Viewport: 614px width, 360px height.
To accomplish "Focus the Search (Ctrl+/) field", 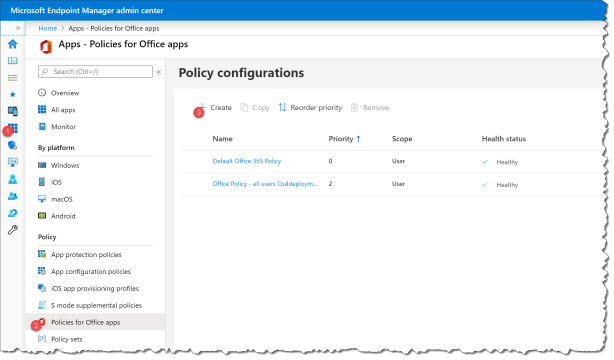I will click(95, 71).
